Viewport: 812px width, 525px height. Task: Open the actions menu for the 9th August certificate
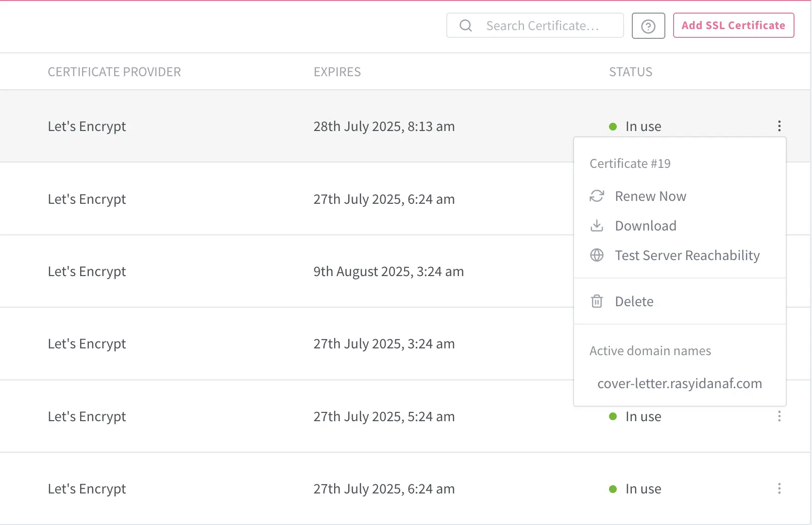point(779,271)
